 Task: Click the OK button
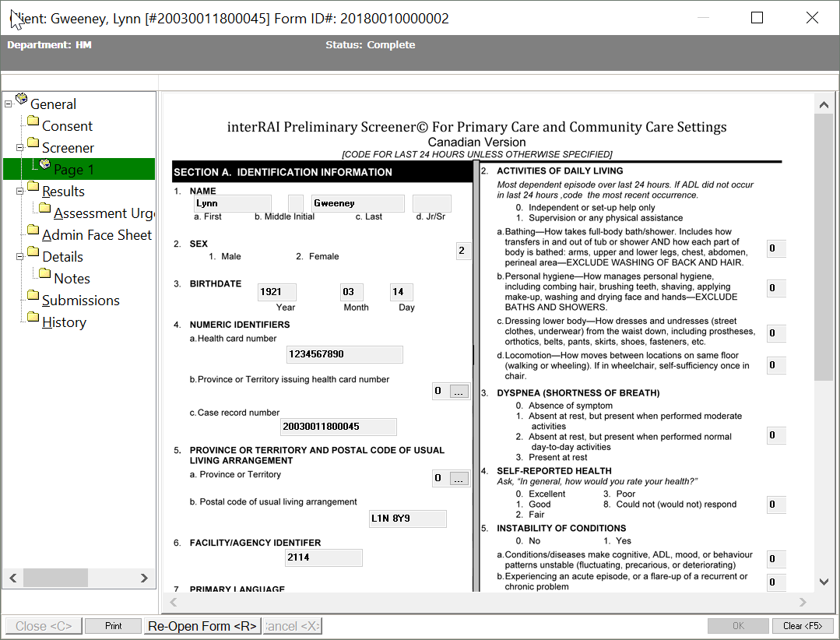pos(738,626)
